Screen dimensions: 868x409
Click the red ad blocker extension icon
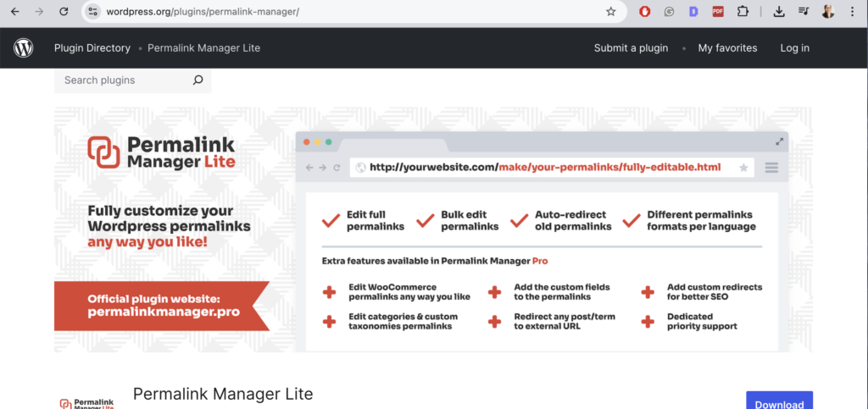point(644,11)
